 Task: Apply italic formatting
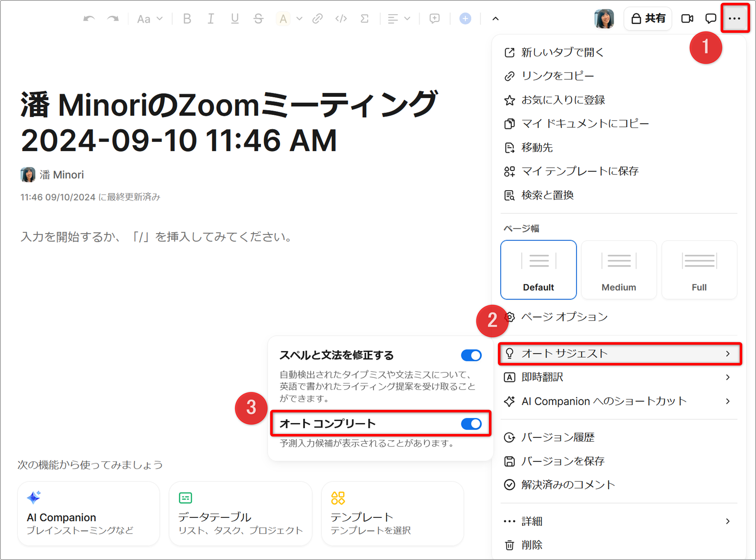tap(210, 19)
